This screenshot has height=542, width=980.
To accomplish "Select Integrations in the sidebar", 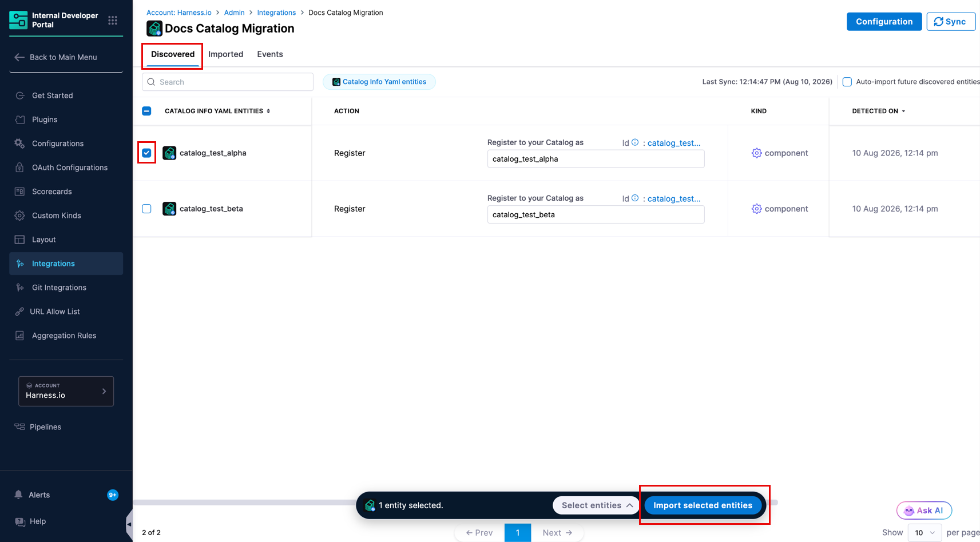I will 66,264.
